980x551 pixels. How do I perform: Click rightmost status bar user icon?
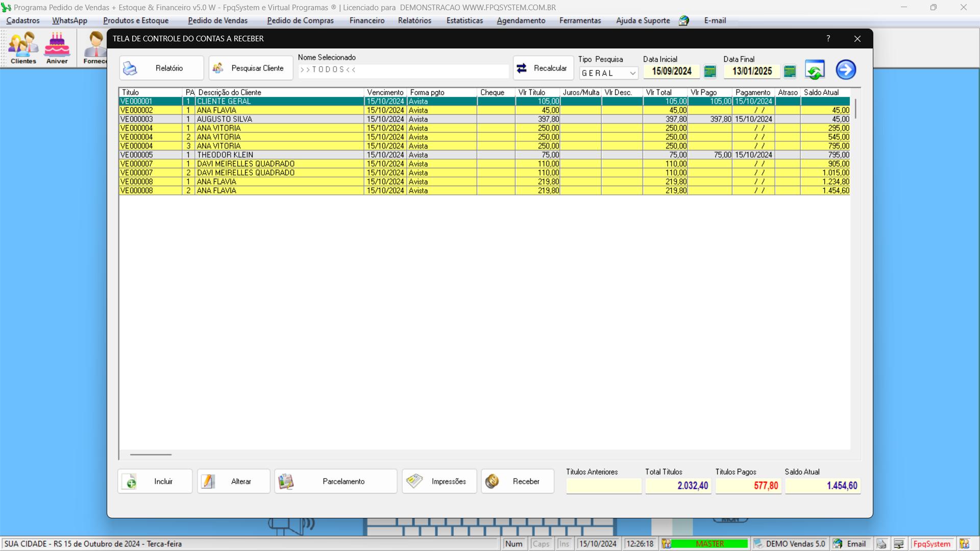click(964, 544)
